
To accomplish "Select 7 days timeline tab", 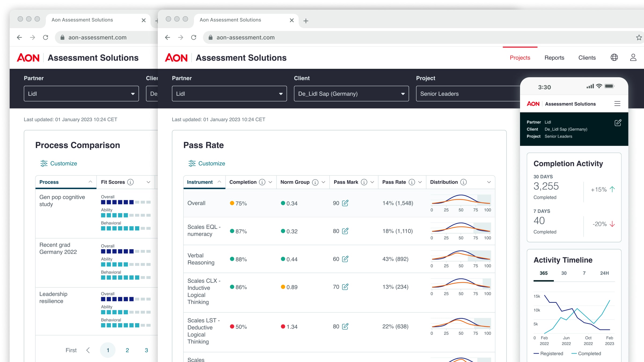I will (584, 273).
